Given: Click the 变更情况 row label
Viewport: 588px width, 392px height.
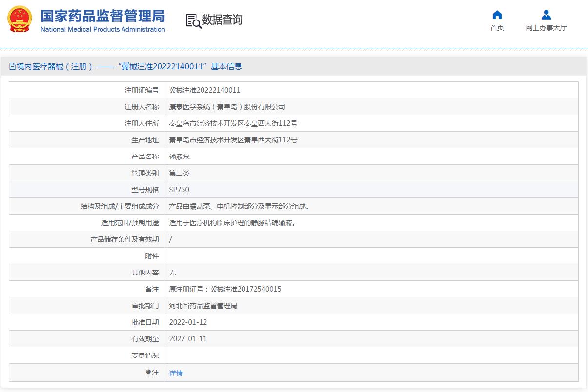Looking at the screenshot, I should 145,355.
